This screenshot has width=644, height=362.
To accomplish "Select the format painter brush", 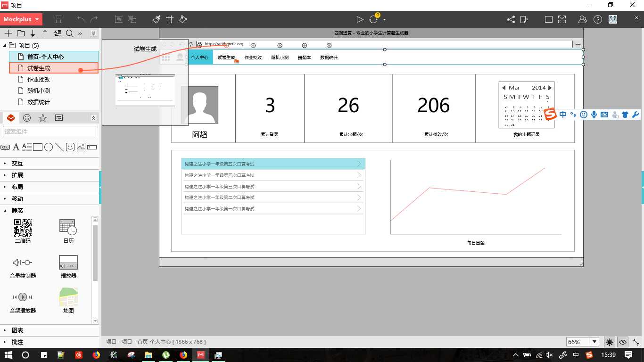I will 157,19.
